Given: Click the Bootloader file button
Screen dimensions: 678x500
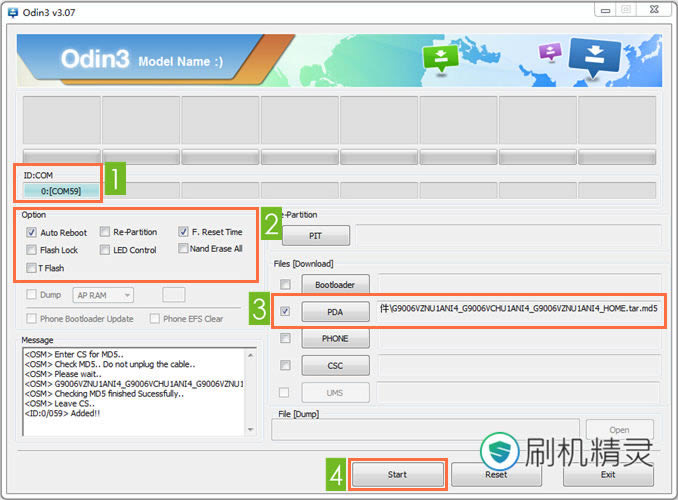Looking at the screenshot, I should click(x=335, y=285).
